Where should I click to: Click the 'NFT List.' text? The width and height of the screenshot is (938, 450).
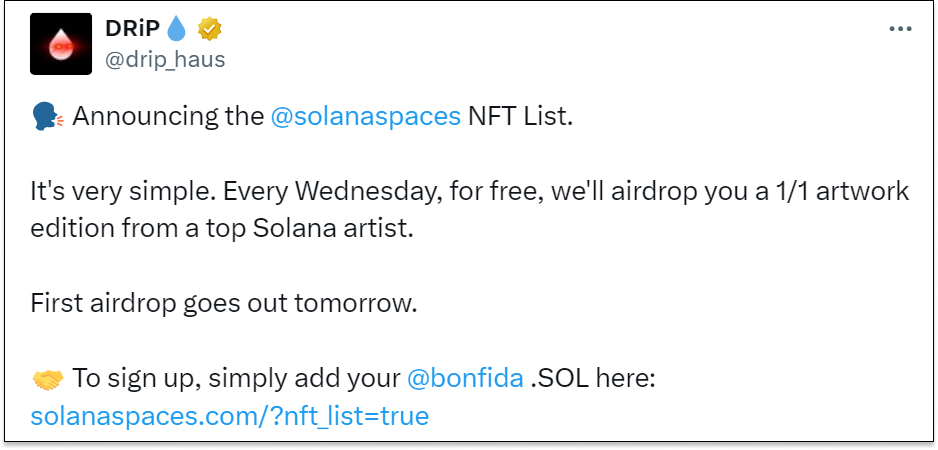tap(520, 116)
